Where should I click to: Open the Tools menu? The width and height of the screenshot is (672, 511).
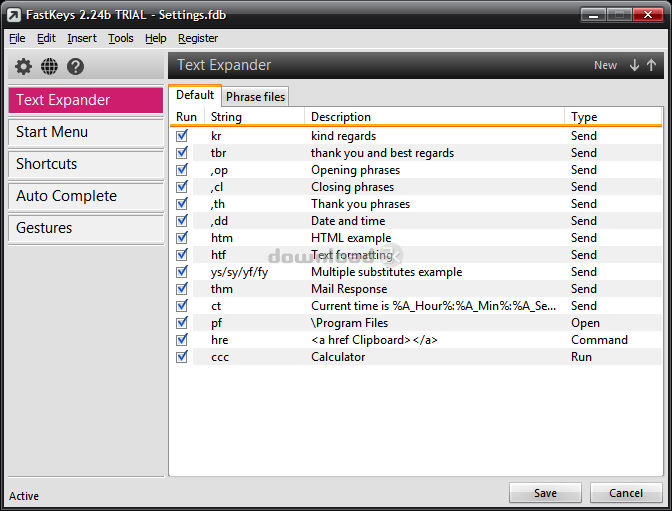pos(120,38)
